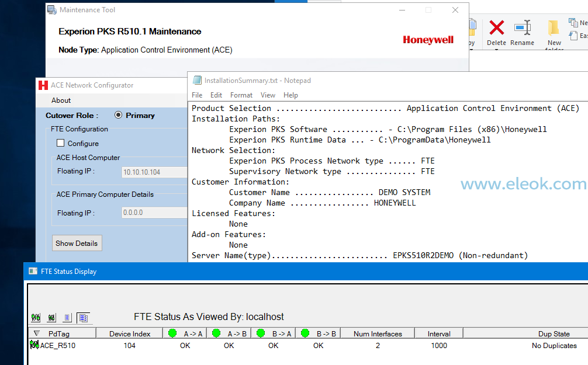Click the OK value under B->A column

pos(274,346)
